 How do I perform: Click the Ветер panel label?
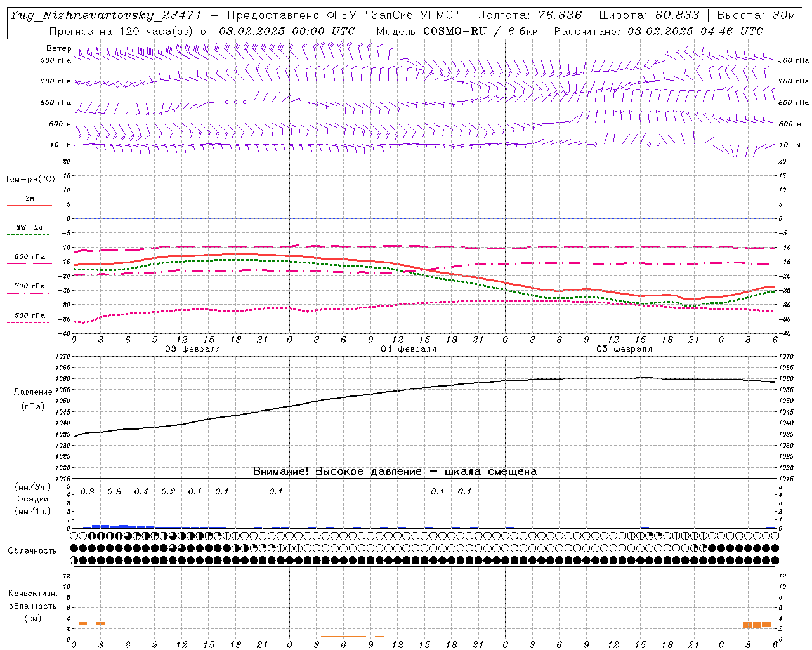point(58,48)
